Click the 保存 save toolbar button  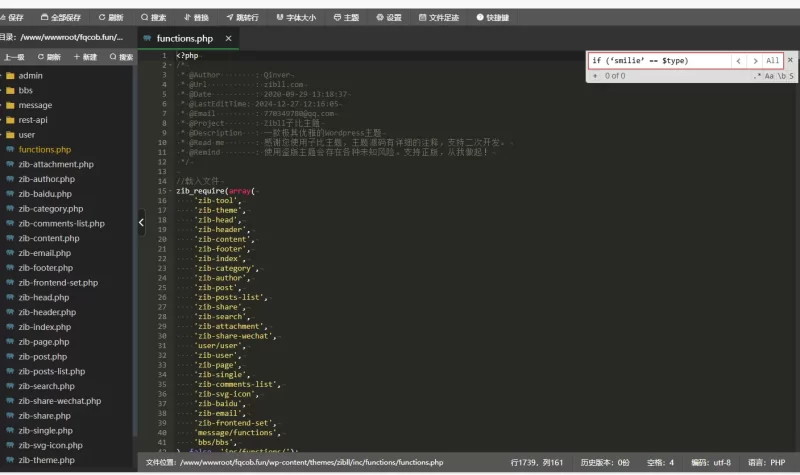click(x=12, y=17)
